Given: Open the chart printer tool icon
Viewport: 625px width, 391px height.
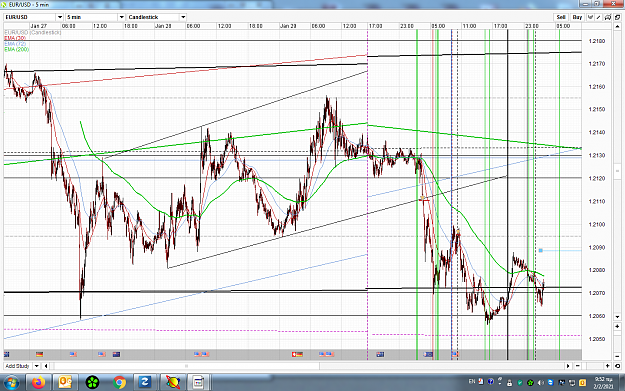Looking at the screenshot, I should tap(608, 17).
